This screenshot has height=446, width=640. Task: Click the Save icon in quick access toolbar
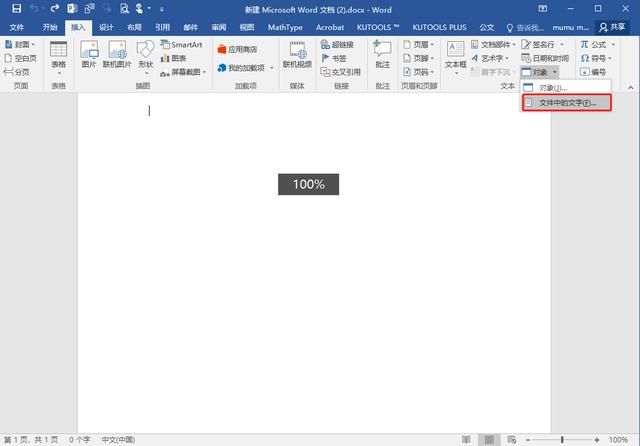tap(16, 9)
